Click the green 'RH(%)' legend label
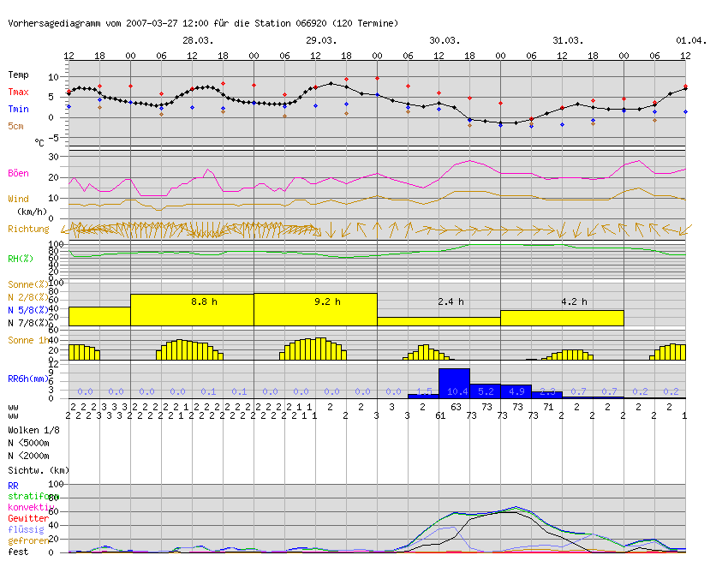The image size is (728, 561). pos(21,259)
